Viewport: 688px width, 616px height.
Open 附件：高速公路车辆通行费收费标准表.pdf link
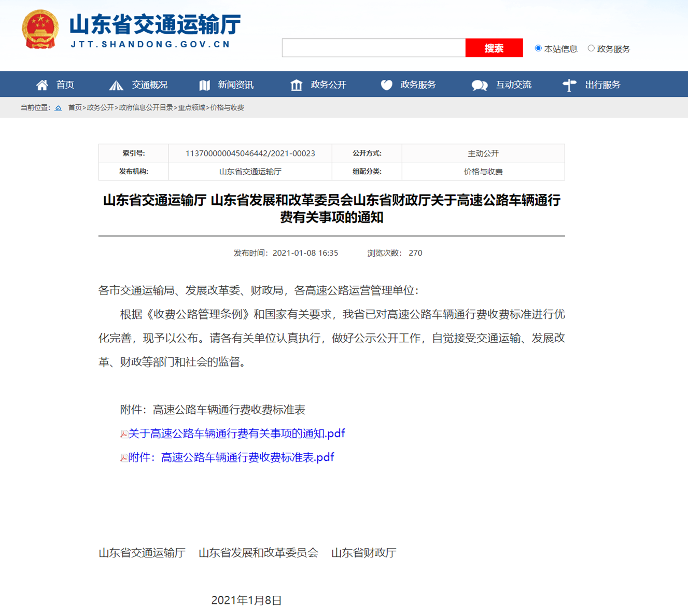(x=231, y=457)
